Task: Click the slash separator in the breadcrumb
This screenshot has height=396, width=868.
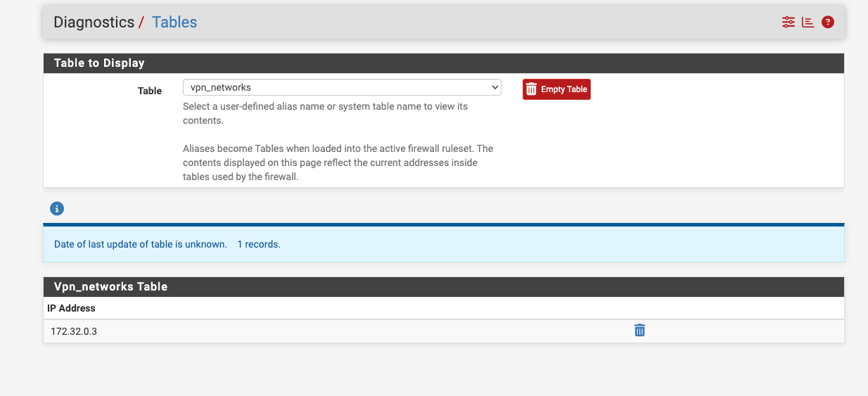Action: pos(141,22)
